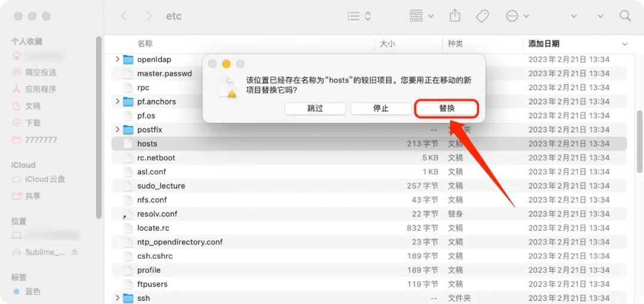Select the hosts file icon
The height and width of the screenshot is (304, 644).
tap(129, 143)
